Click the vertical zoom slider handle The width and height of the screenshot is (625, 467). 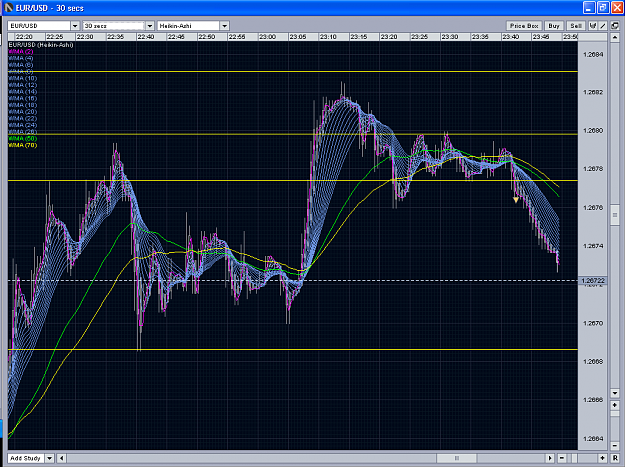coord(614,415)
